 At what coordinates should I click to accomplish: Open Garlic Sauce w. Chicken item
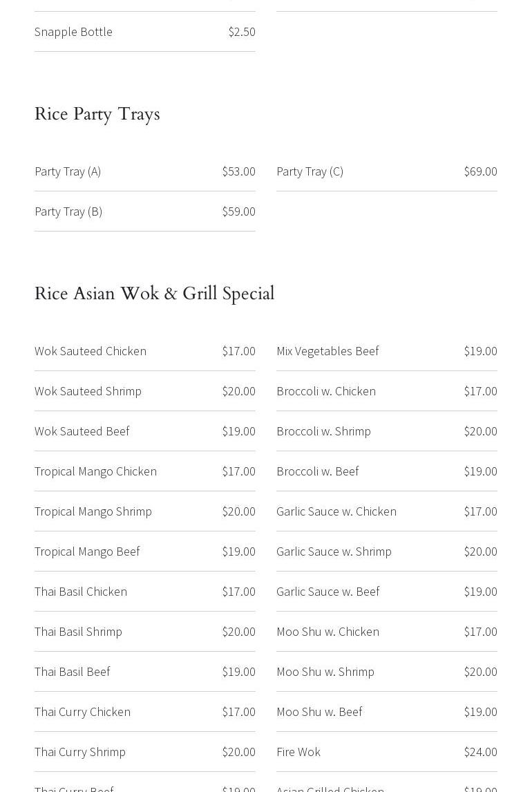coord(336,511)
